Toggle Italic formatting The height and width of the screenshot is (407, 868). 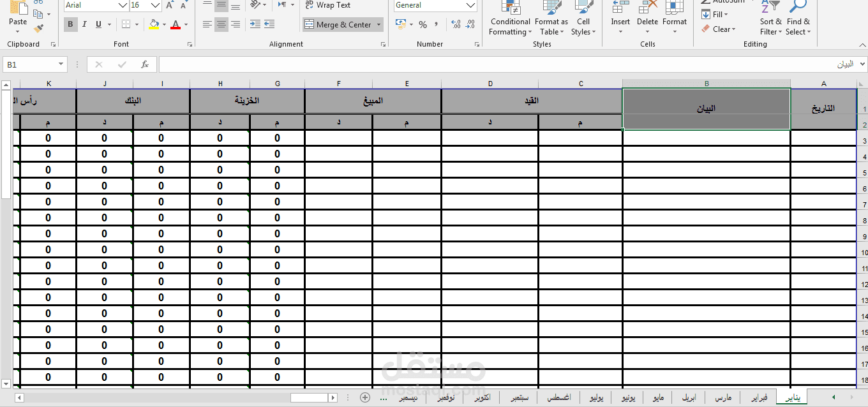click(84, 24)
